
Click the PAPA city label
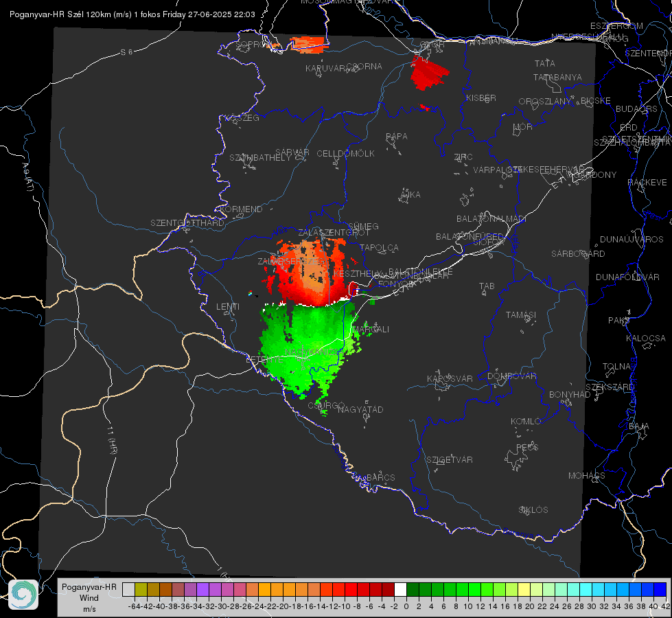point(397,137)
